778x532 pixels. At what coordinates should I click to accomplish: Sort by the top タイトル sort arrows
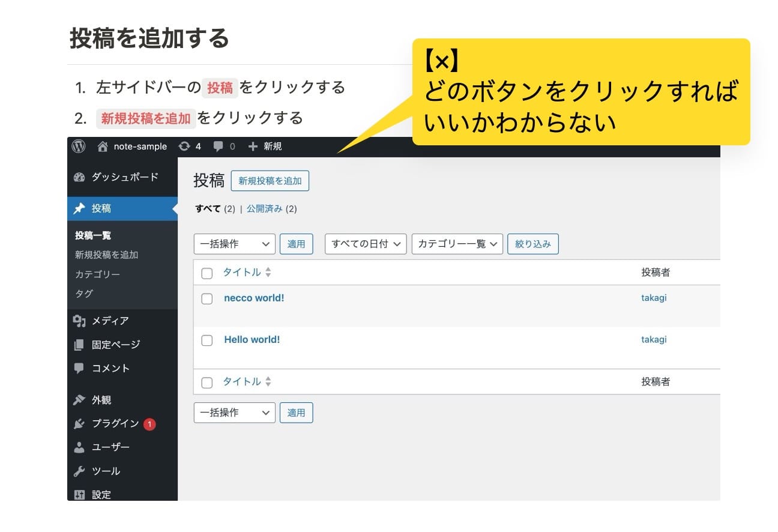click(268, 273)
